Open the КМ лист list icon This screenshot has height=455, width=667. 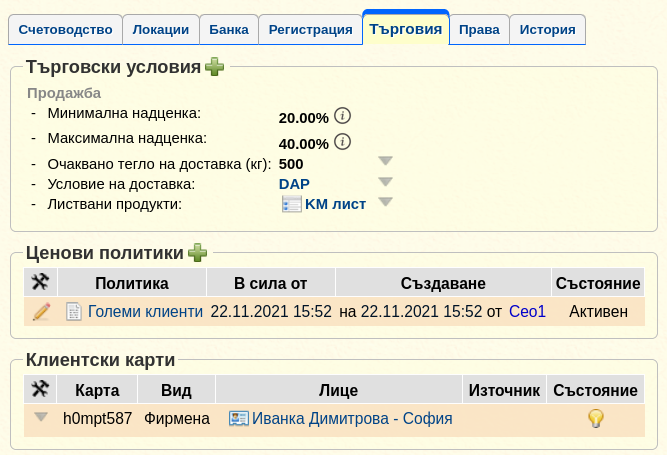(291, 204)
